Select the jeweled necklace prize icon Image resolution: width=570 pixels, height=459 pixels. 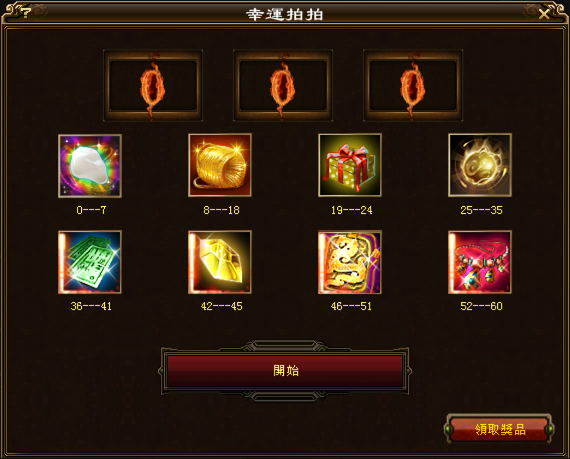pyautogui.click(x=480, y=262)
